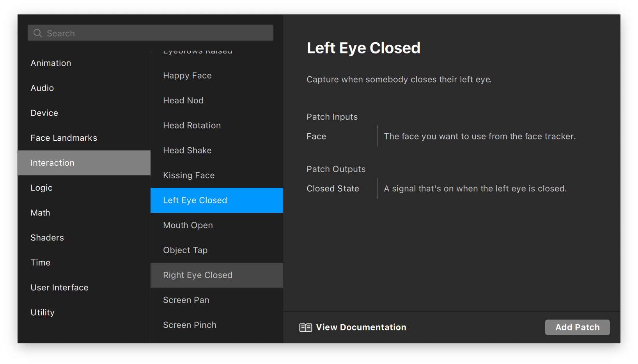Switch to the Logic category

click(x=41, y=188)
